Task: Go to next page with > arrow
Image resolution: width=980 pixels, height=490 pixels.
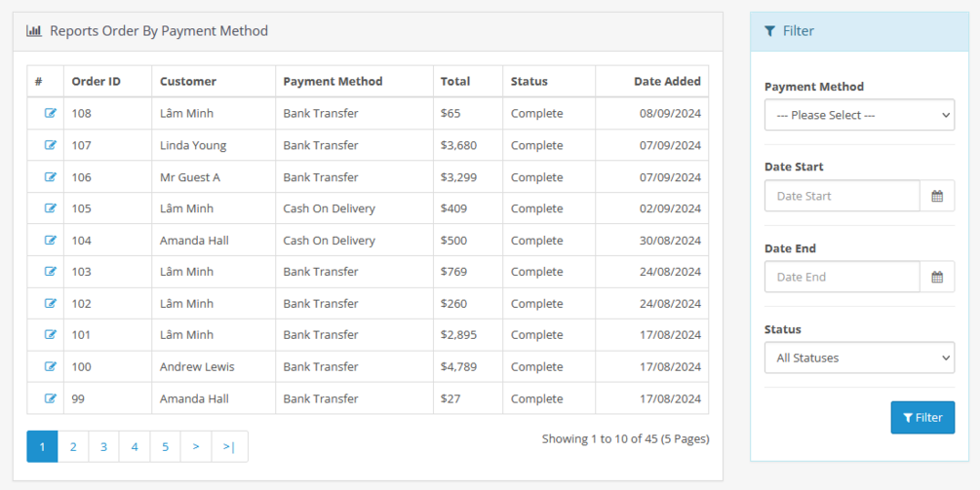Action: (196, 446)
